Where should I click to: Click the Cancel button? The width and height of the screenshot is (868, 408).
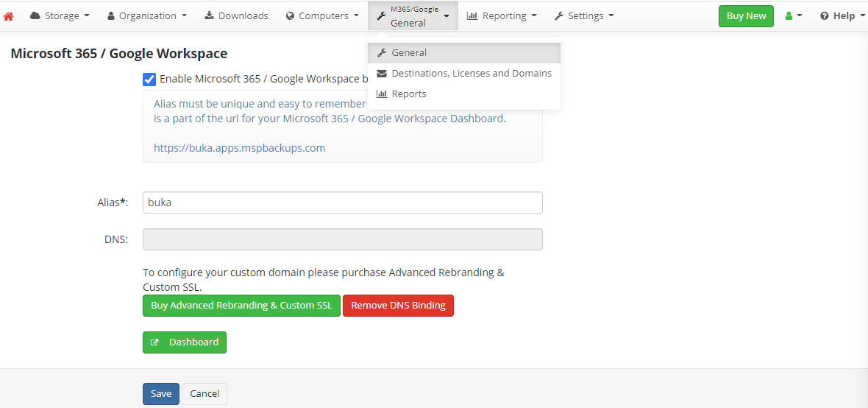(204, 393)
